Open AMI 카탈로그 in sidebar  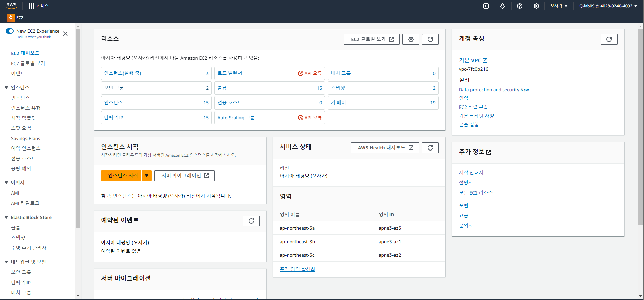point(25,203)
